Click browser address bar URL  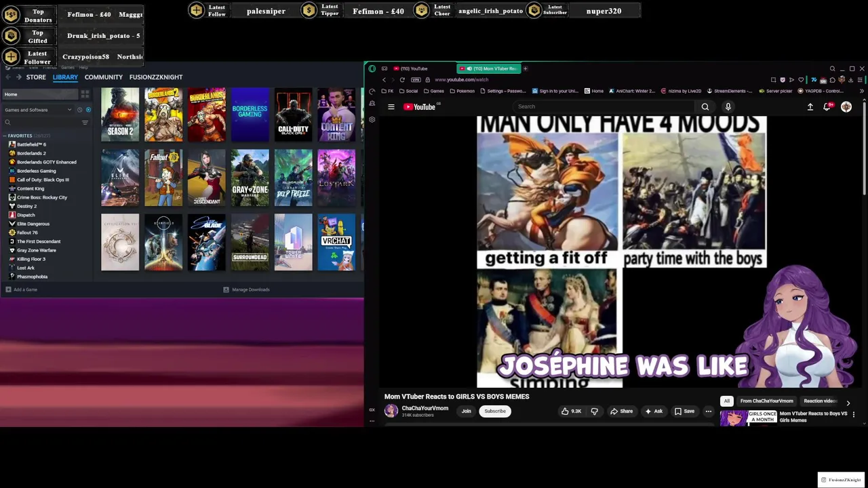(461, 79)
